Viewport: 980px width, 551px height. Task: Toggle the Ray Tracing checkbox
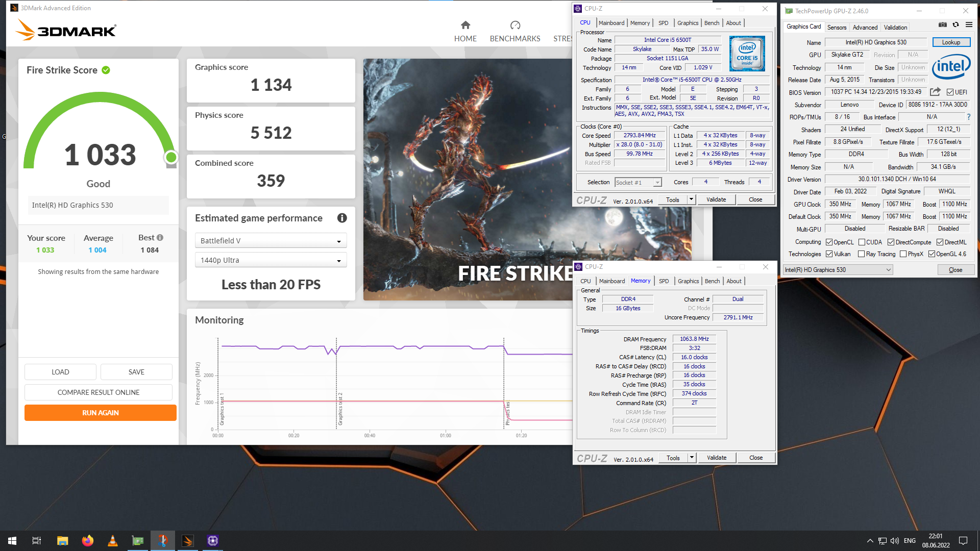click(862, 254)
